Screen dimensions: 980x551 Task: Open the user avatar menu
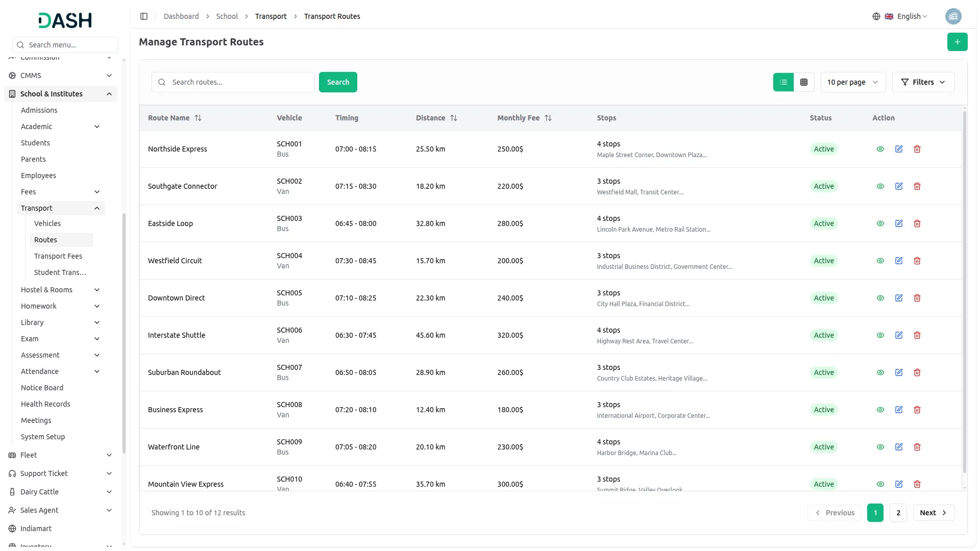point(953,16)
